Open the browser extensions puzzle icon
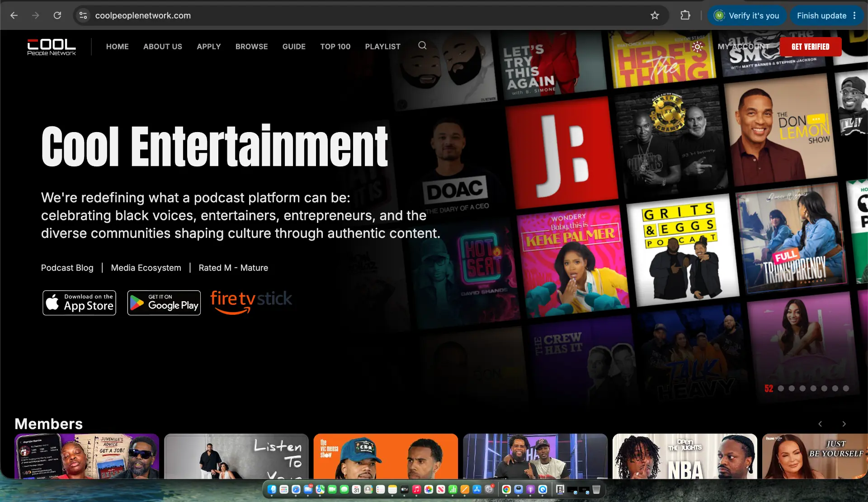 (685, 15)
